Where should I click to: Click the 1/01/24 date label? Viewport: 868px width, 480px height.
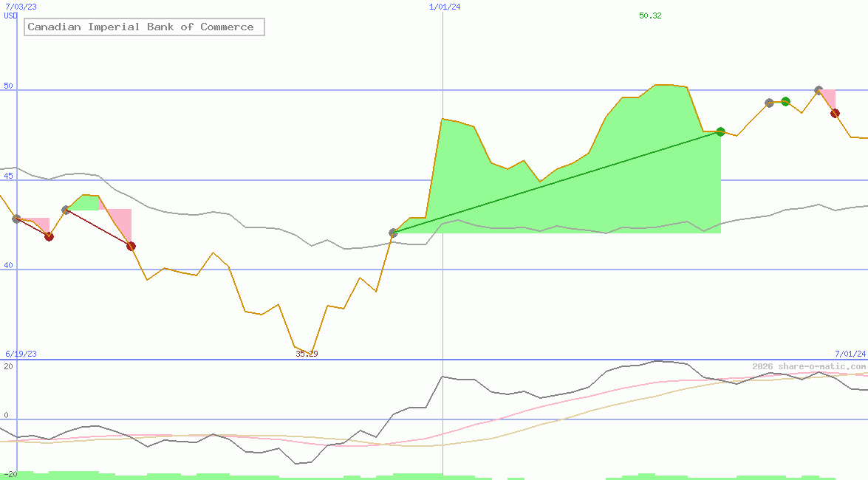coord(445,7)
